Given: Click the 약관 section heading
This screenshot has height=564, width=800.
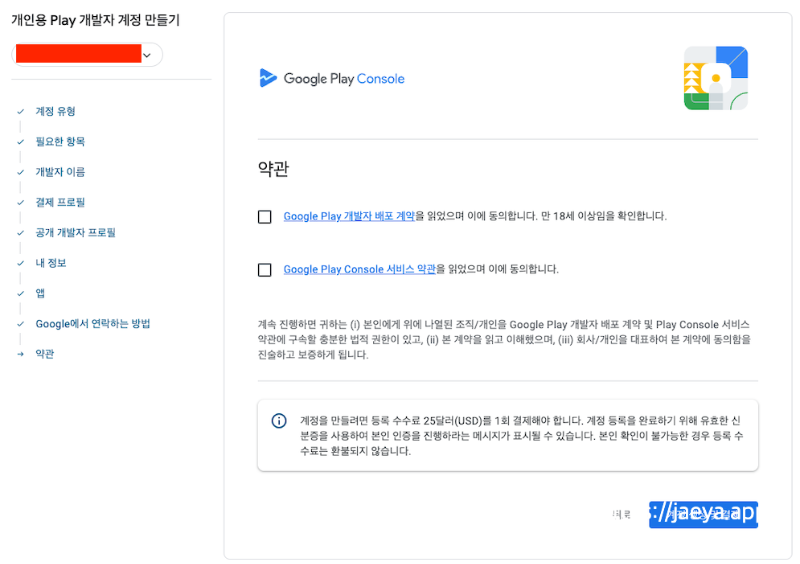Looking at the screenshot, I should (273, 168).
